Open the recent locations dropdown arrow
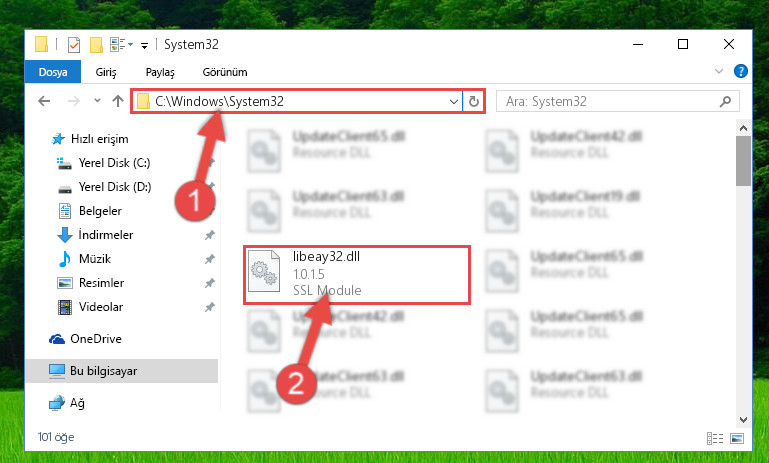 (97, 101)
